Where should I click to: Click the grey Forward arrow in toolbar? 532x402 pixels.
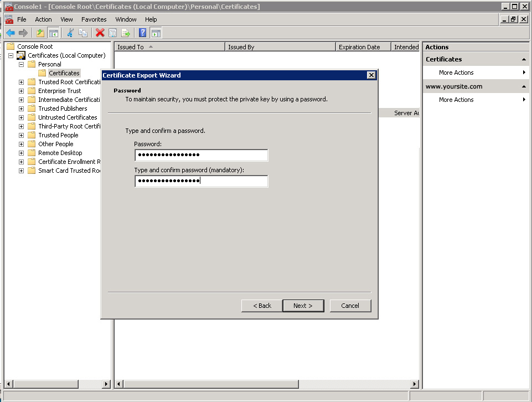tap(23, 33)
